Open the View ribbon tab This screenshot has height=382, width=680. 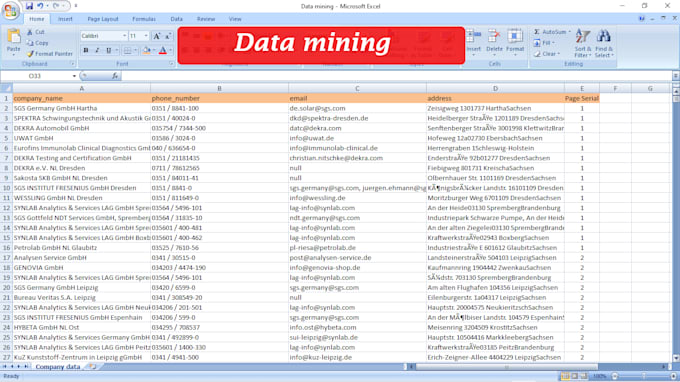click(x=235, y=19)
